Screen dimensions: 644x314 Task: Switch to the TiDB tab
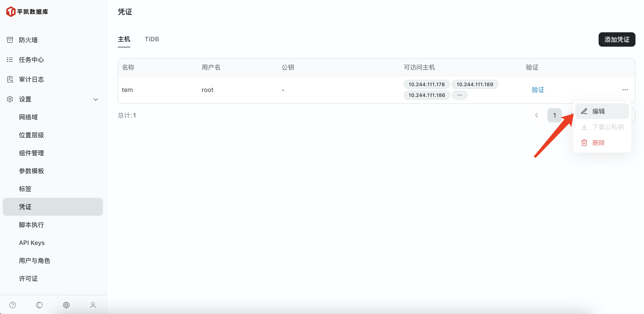152,39
